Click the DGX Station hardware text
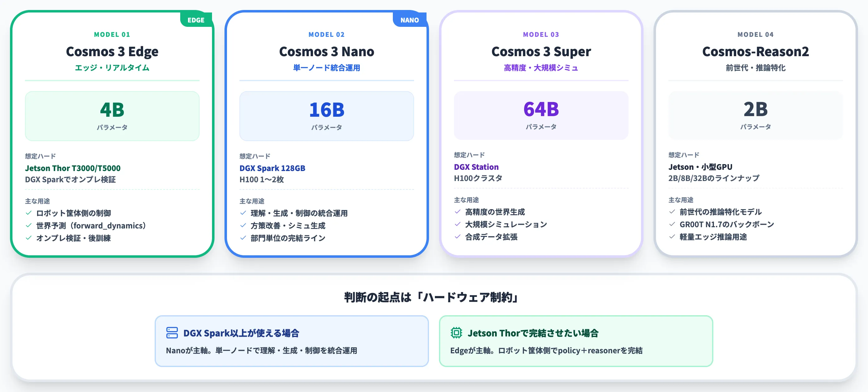 476,167
